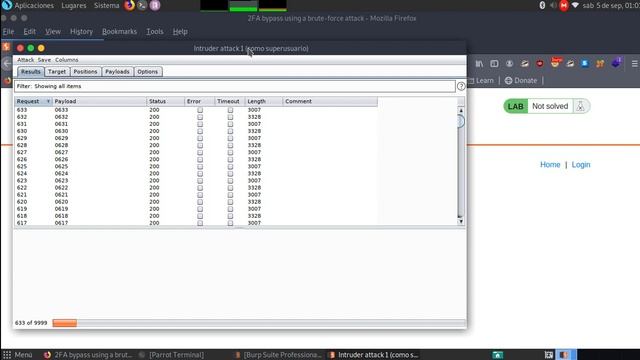The image size is (640, 360).
Task: Click the clock showing sáb 5 de sep
Action: click(611, 5)
